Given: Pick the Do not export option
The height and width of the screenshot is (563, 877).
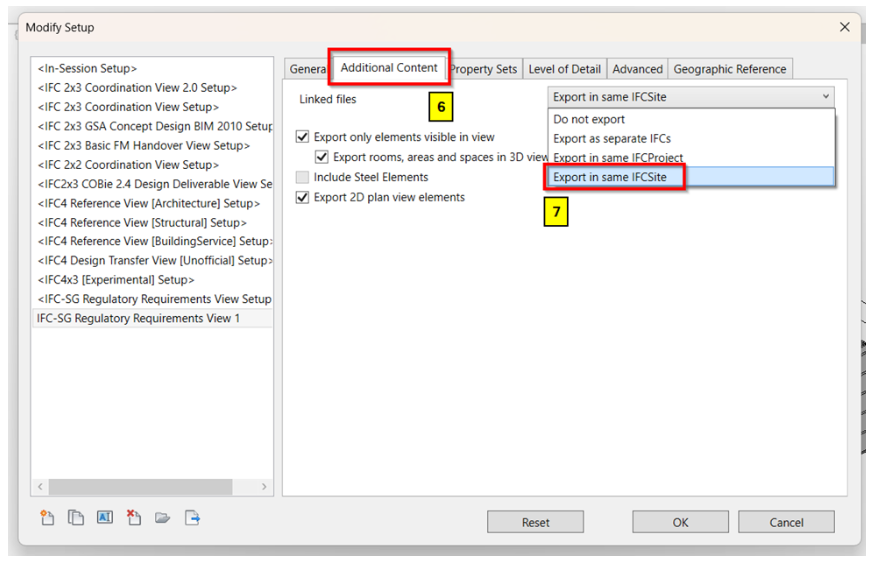Looking at the screenshot, I should (x=589, y=120).
